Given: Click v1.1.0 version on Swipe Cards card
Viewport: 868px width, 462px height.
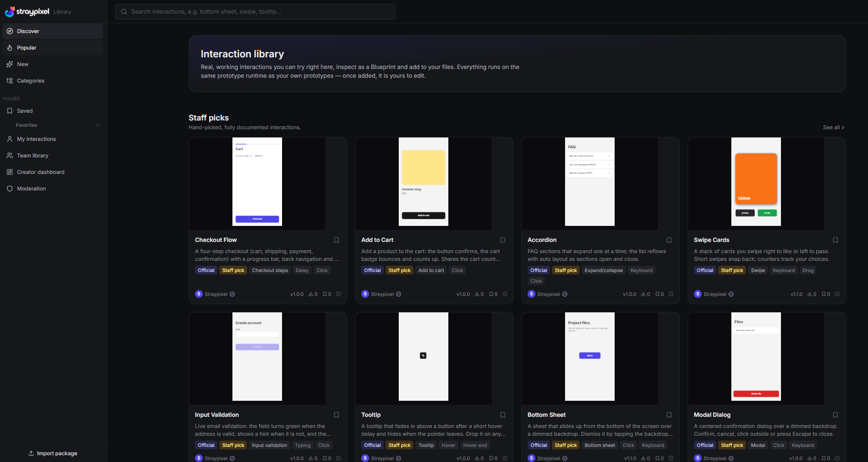Looking at the screenshot, I should point(797,294).
